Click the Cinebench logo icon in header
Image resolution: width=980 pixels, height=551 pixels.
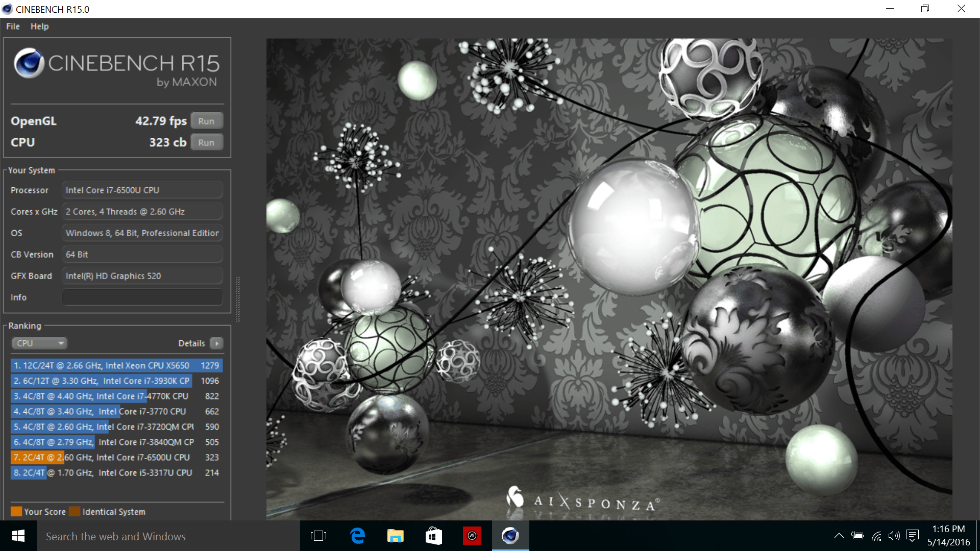[29, 63]
